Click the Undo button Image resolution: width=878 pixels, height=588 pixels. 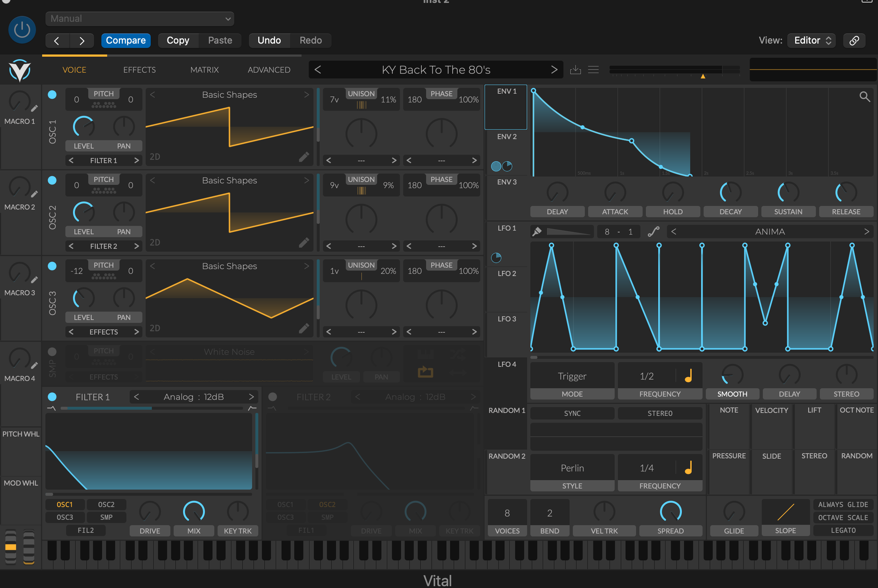tap(269, 41)
